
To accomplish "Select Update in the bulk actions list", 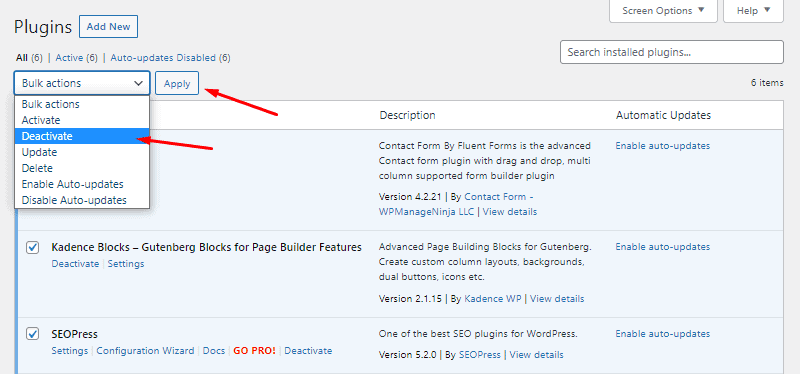I will (x=82, y=152).
